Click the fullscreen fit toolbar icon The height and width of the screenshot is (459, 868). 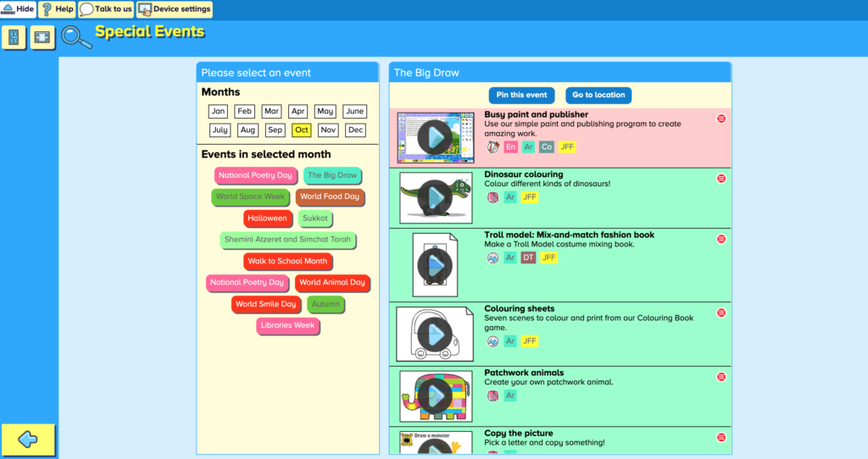tap(42, 37)
